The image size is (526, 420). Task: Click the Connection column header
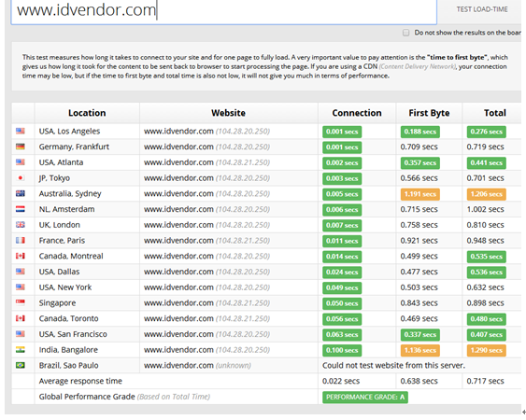pos(357,113)
